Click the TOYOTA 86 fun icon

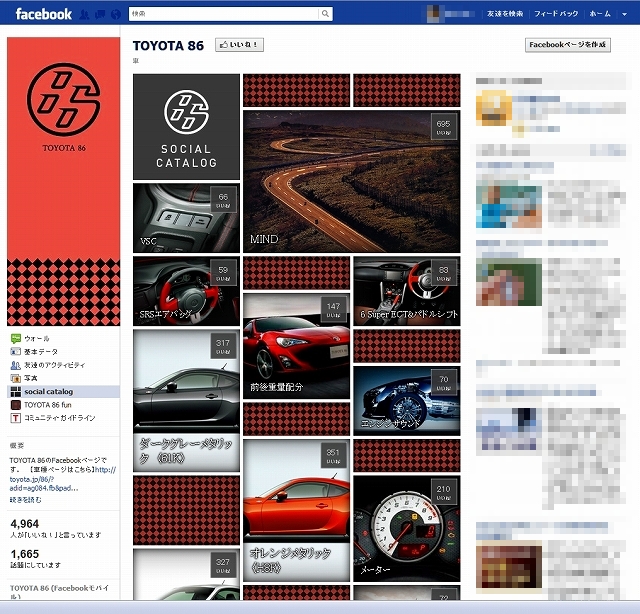(x=16, y=405)
